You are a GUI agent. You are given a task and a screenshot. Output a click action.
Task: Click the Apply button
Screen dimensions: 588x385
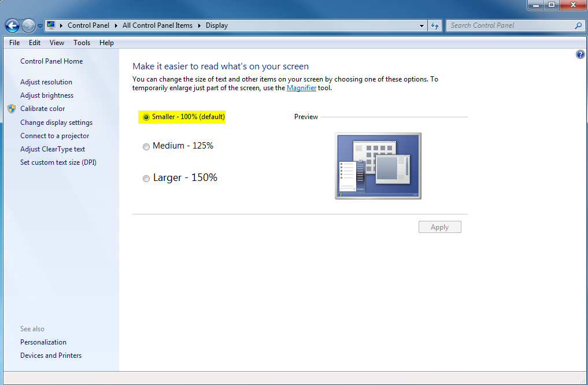(440, 227)
